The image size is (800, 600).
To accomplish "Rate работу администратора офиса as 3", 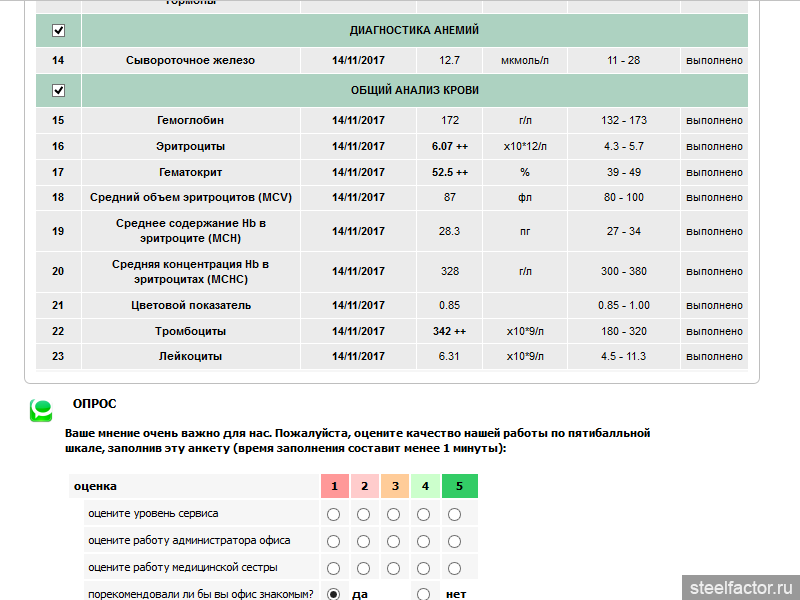I will click(x=393, y=541).
